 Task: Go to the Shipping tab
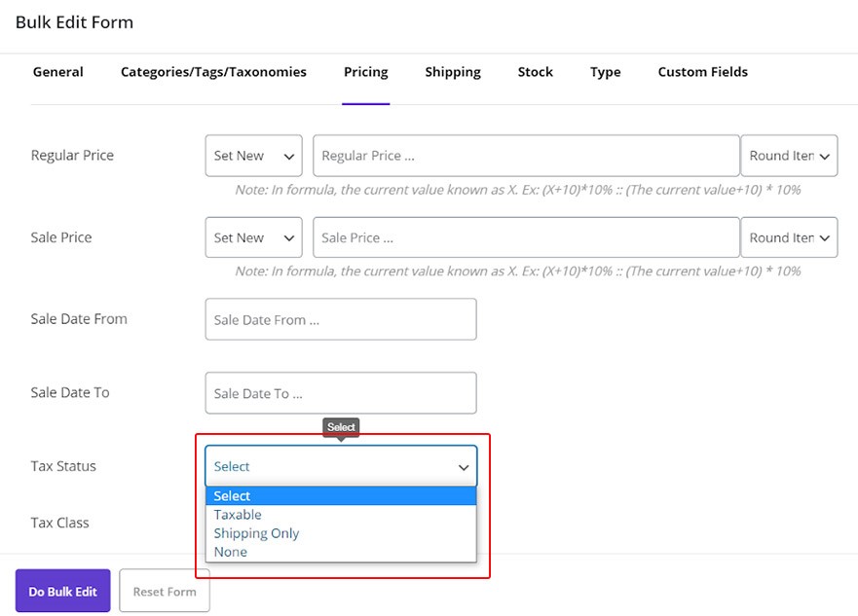tap(453, 72)
